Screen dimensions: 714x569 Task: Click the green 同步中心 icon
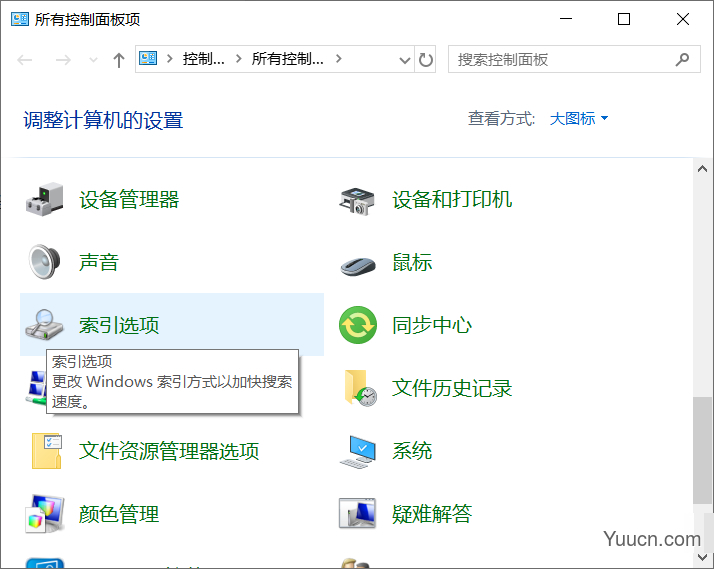358,325
